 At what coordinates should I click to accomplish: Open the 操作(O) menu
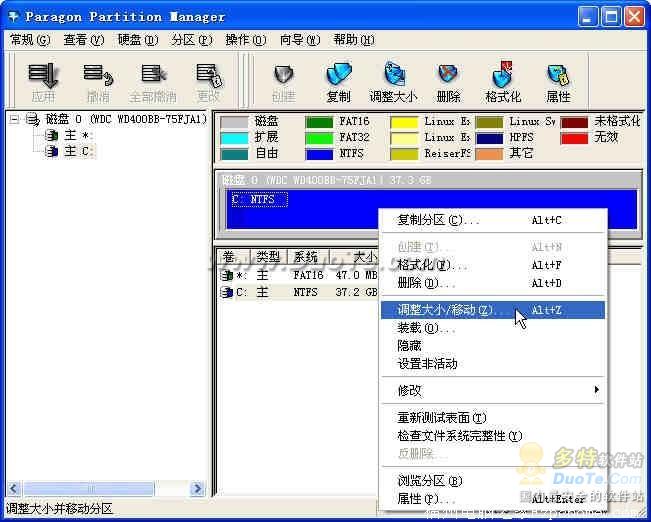coord(246,40)
